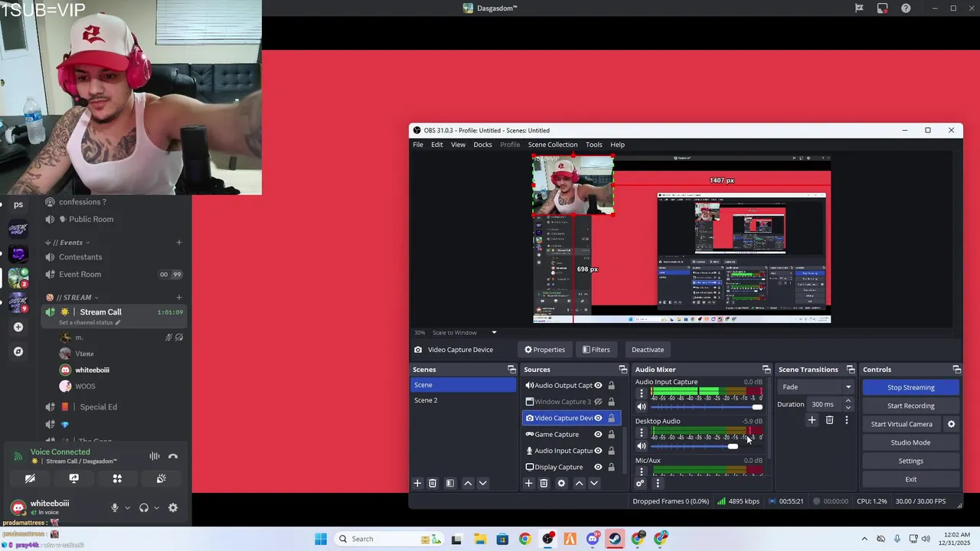Add a scene transition with plus icon
Image resolution: width=980 pixels, height=551 pixels.
click(812, 420)
